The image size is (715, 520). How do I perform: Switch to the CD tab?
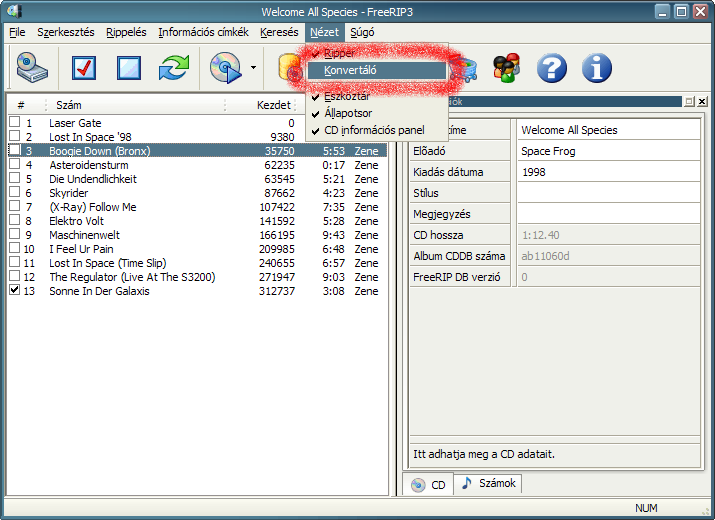tap(429, 485)
